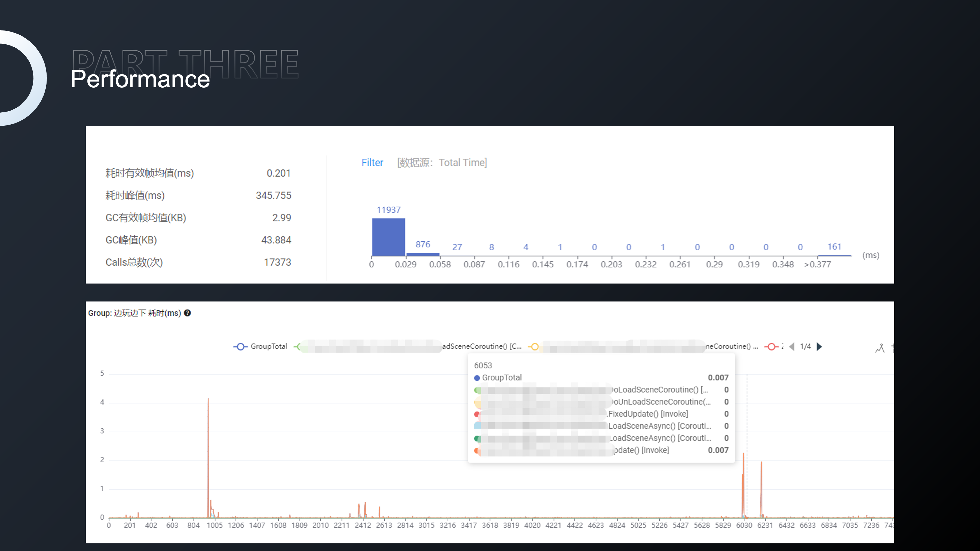Click the GroupTotal blue dot in tooltip
The height and width of the screenshot is (551, 980).
[x=477, y=378]
